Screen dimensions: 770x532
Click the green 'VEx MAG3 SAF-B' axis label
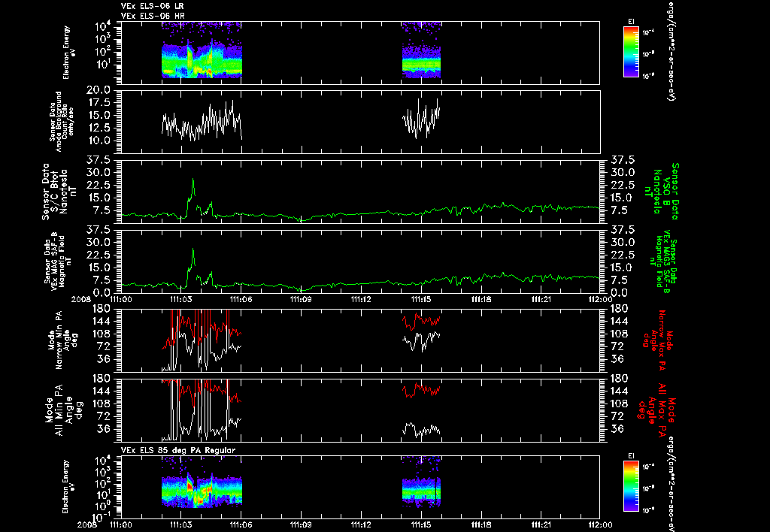[x=662, y=261]
